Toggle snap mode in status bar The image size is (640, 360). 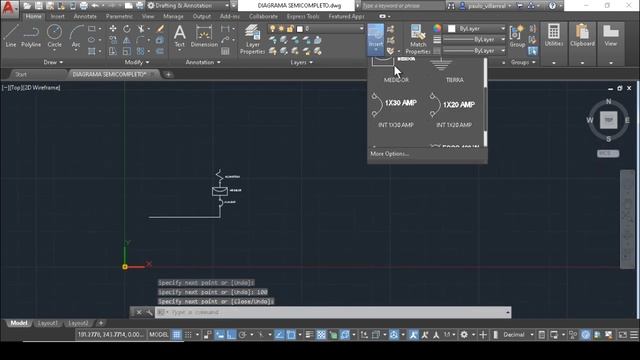click(188, 335)
